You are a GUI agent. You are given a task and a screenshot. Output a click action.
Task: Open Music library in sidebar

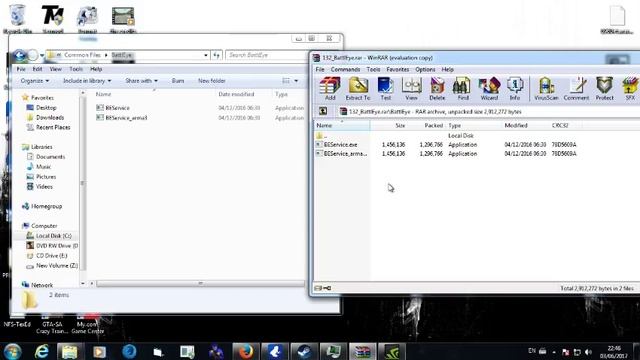tap(39, 167)
